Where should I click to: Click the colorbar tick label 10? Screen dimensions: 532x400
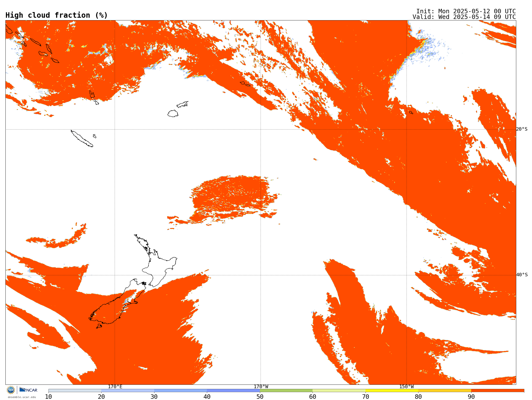pyautogui.click(x=49, y=397)
